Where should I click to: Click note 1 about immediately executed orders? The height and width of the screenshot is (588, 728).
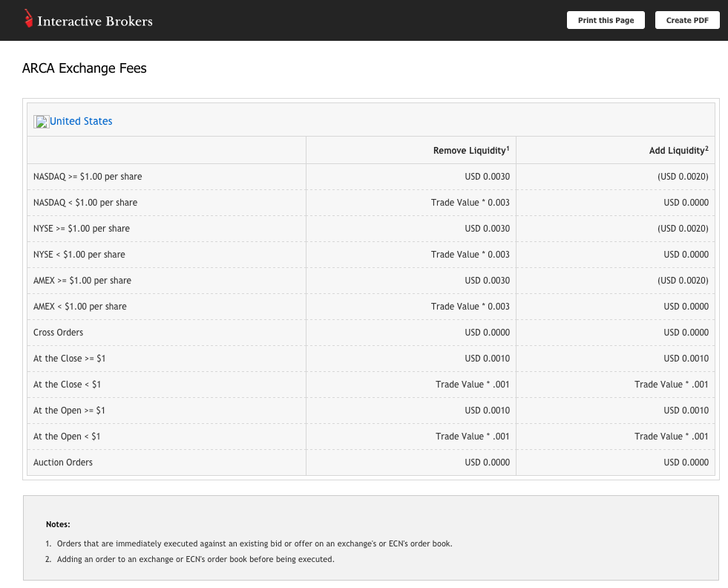pos(254,543)
